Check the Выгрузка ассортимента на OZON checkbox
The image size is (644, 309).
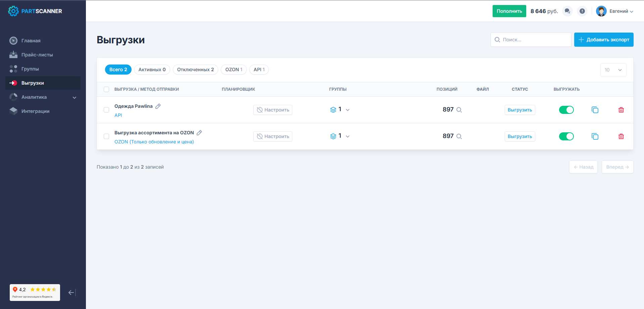106,136
